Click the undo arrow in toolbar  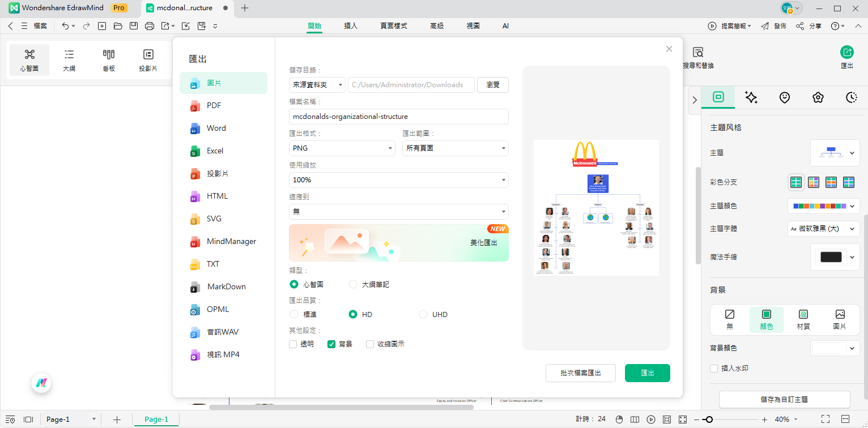65,26
